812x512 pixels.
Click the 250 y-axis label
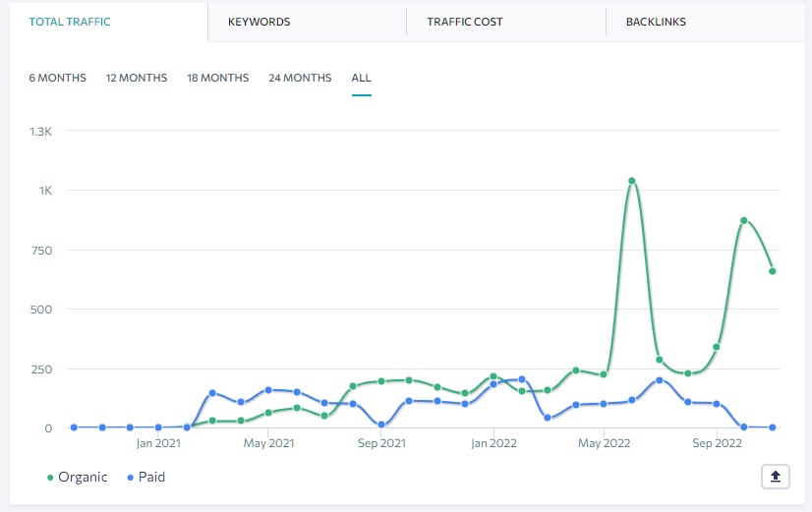tap(41, 370)
